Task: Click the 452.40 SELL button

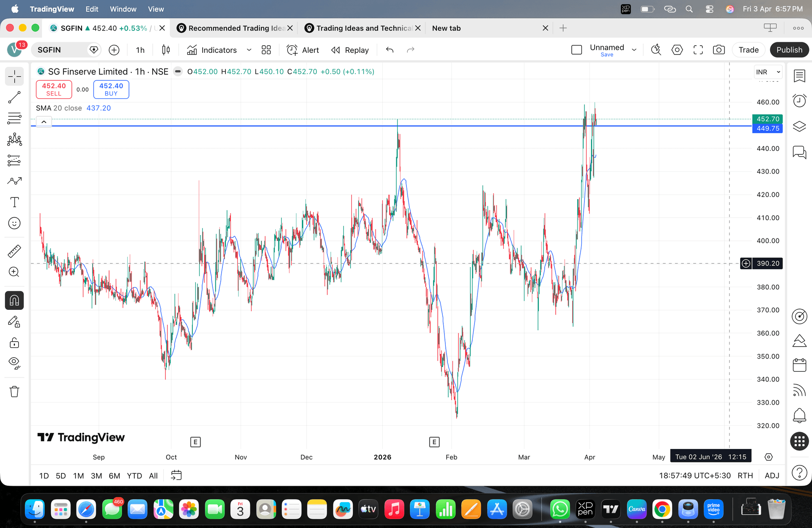Action: [54, 89]
